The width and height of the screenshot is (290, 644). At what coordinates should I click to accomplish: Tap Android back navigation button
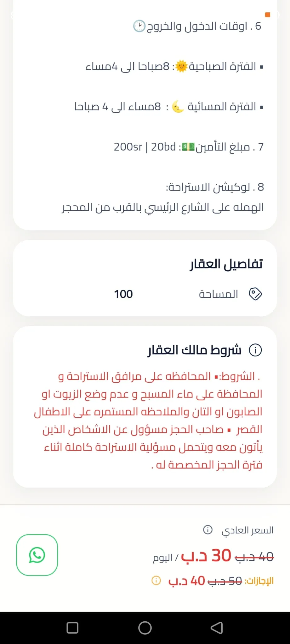[x=217, y=628]
